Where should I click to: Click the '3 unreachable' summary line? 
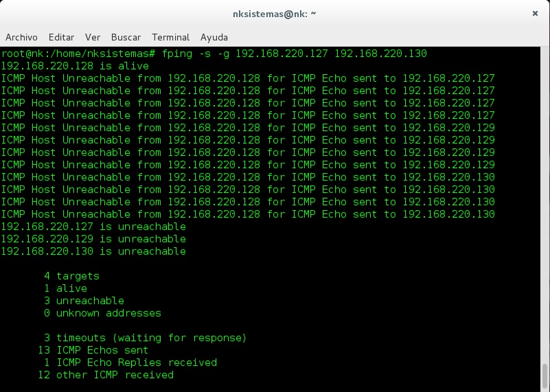[x=84, y=301]
